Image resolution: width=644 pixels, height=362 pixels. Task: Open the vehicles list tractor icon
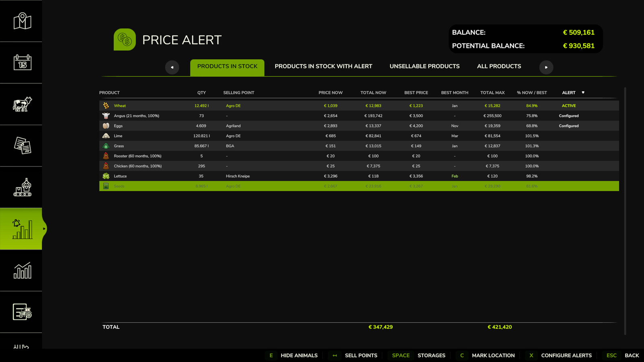pyautogui.click(x=22, y=312)
